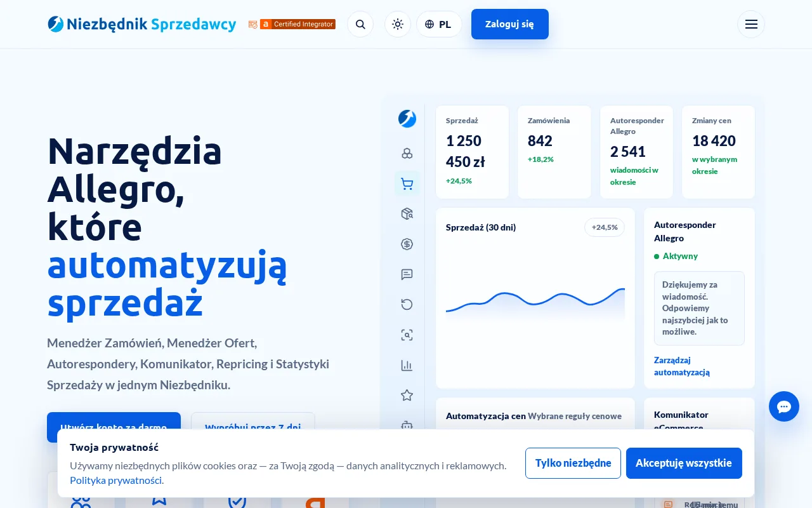This screenshot has height=508, width=812.
Task: Click the Niezbędnik Sprzedawcy logo
Action: tap(142, 24)
